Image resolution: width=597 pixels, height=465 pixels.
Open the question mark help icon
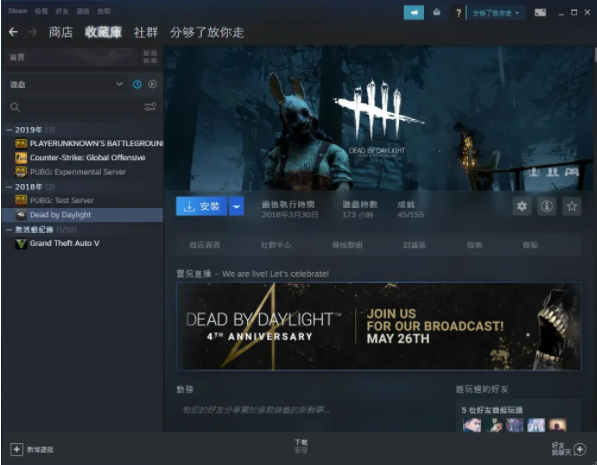[458, 13]
